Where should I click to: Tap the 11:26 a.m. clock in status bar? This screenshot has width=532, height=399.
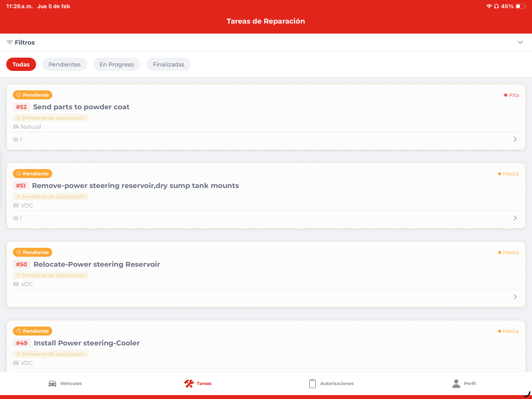click(x=19, y=6)
